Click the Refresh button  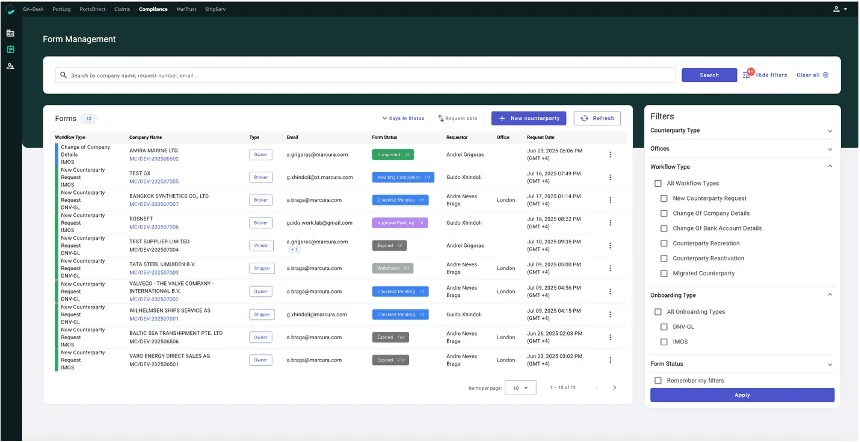pos(597,118)
